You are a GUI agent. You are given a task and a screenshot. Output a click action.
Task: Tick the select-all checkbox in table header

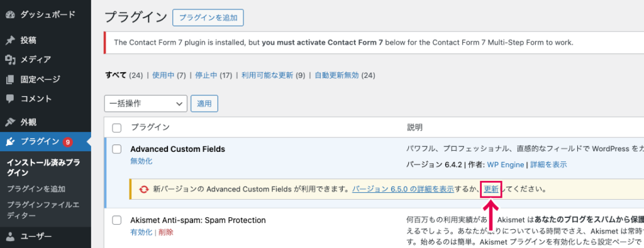(117, 128)
